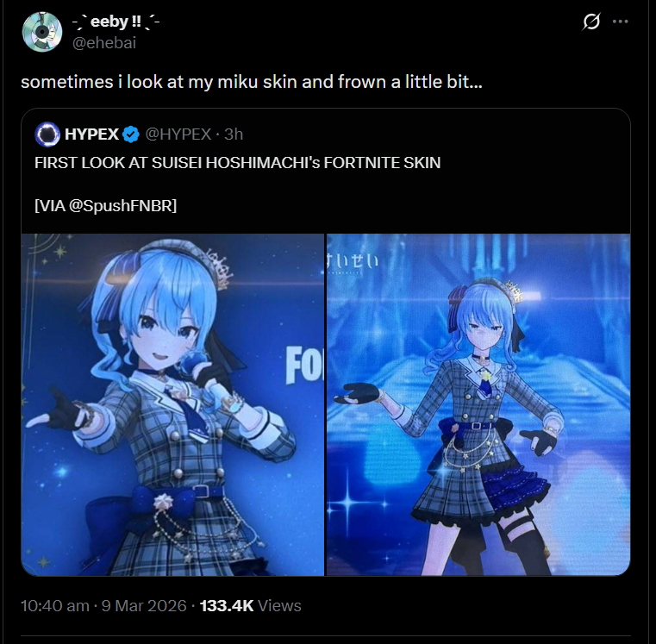Click the blue verified badge next to HYPEX
Viewport: 656px width, 644px height.
[x=131, y=134]
